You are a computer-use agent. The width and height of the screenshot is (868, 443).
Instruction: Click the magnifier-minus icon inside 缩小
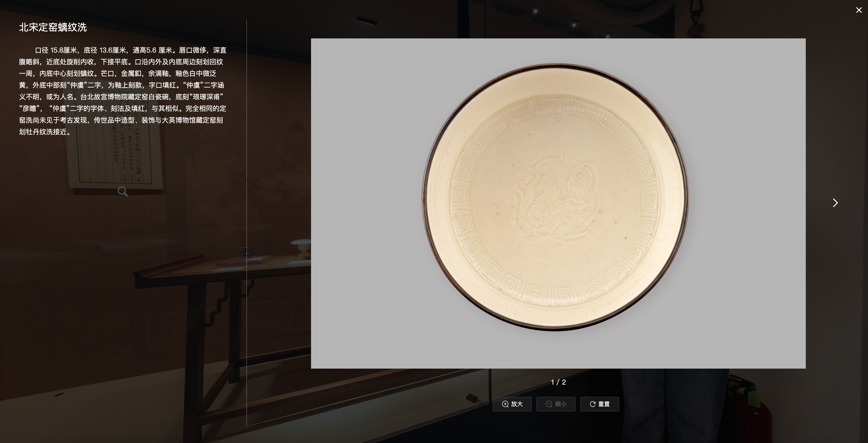[x=549, y=404]
